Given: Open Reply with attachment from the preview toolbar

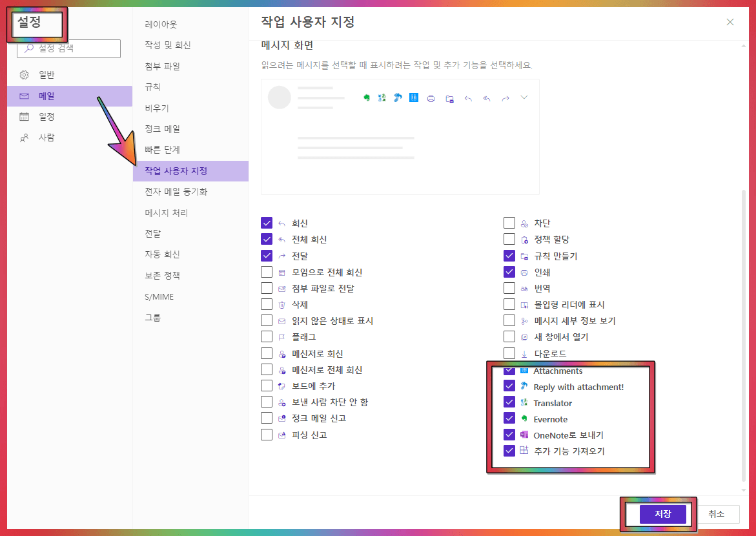Looking at the screenshot, I should 398,98.
